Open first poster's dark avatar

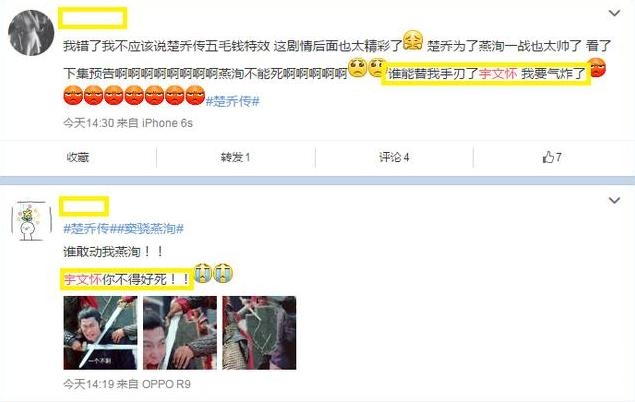click(31, 32)
